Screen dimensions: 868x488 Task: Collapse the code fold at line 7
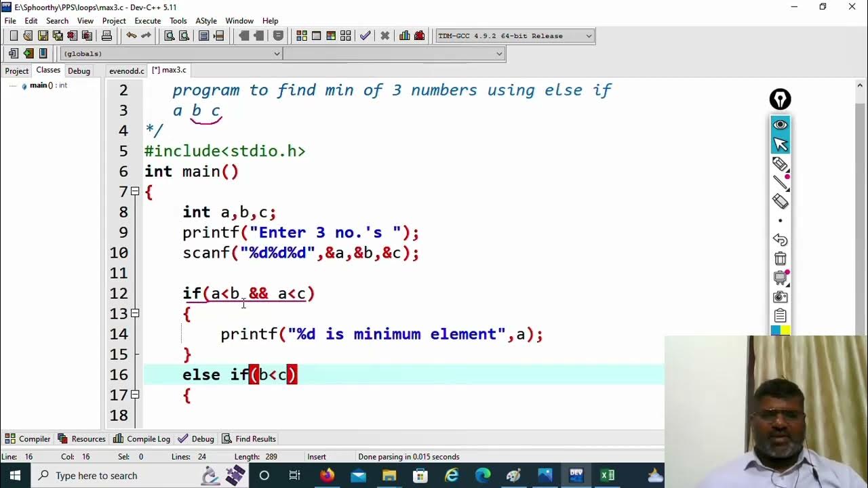pyautogui.click(x=135, y=192)
